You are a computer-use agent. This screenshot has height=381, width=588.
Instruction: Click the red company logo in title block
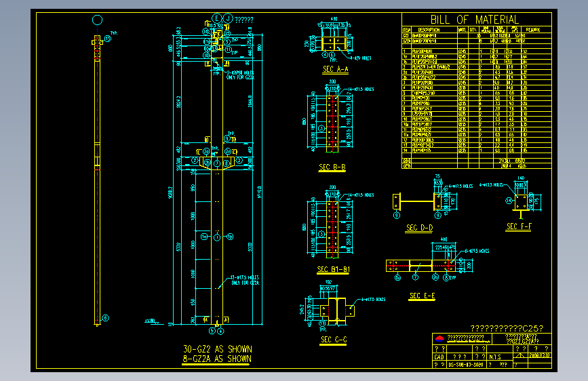pos(439,339)
